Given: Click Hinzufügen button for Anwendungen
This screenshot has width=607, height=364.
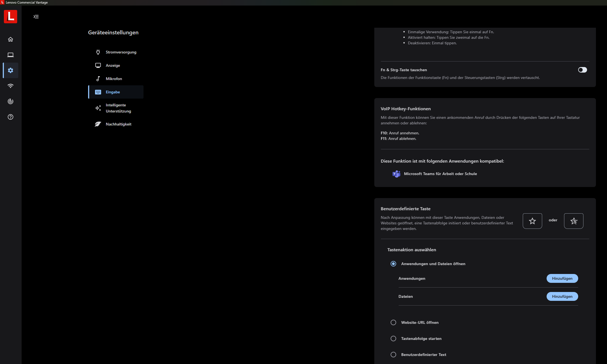Looking at the screenshot, I should (x=562, y=278).
